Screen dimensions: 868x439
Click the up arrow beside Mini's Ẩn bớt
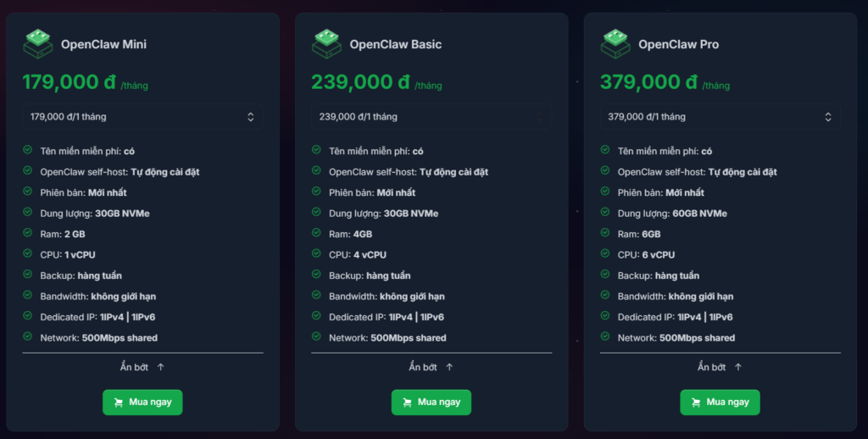[161, 367]
